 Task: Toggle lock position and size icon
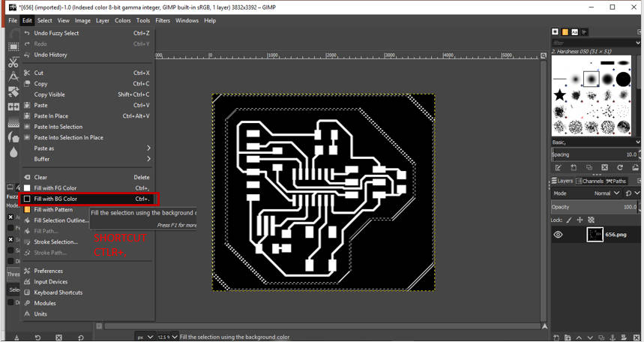pyautogui.click(x=580, y=220)
